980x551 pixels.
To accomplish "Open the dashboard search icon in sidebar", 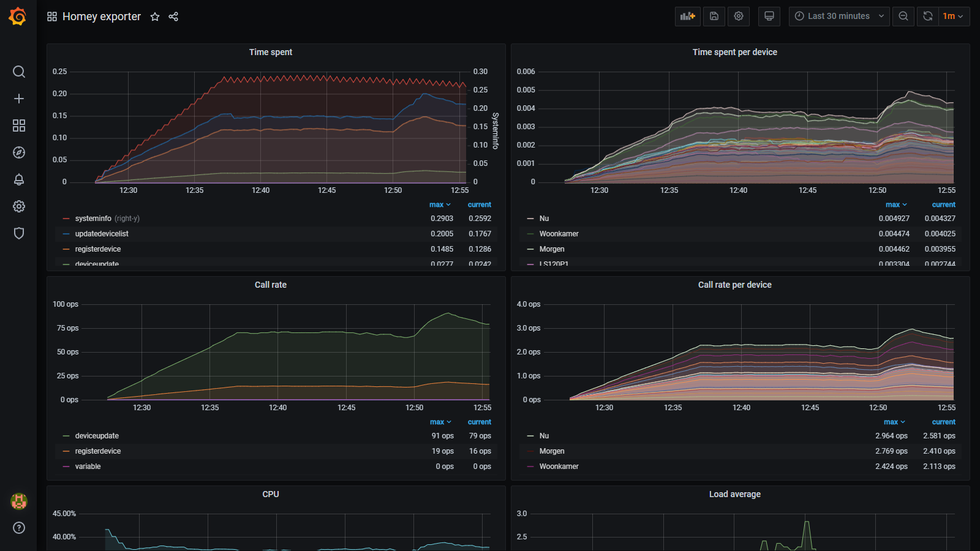I will [x=19, y=72].
